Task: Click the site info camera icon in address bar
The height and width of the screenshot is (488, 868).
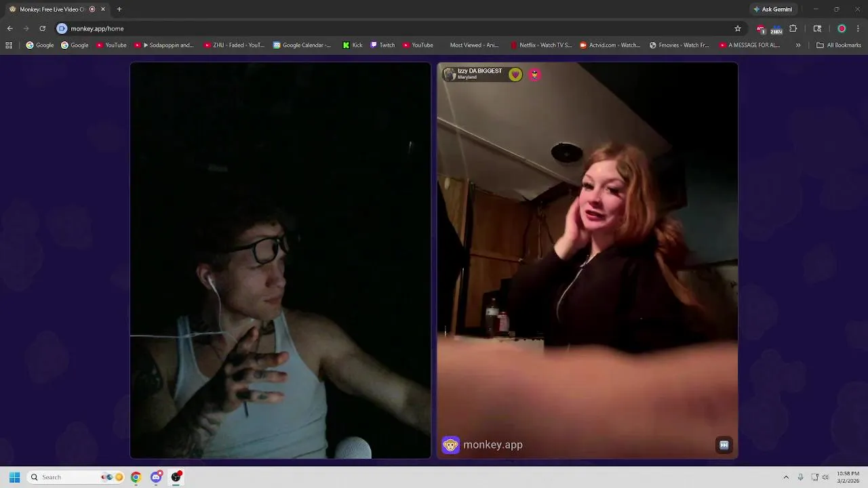Action: tap(62, 28)
